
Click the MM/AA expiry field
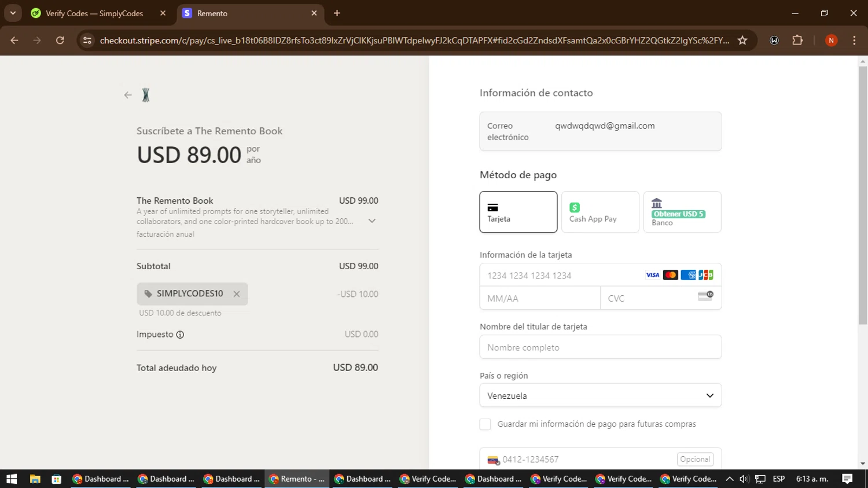[x=540, y=298]
